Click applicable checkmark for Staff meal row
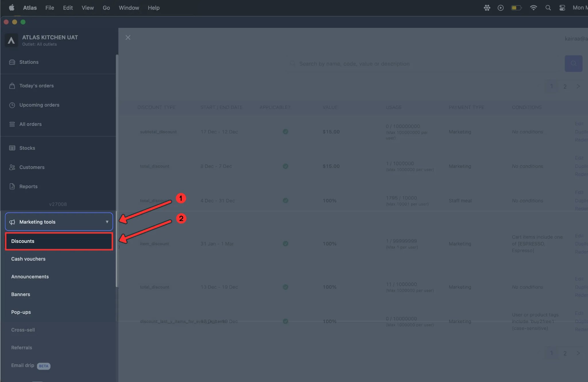The height and width of the screenshot is (382, 588). [x=285, y=200]
